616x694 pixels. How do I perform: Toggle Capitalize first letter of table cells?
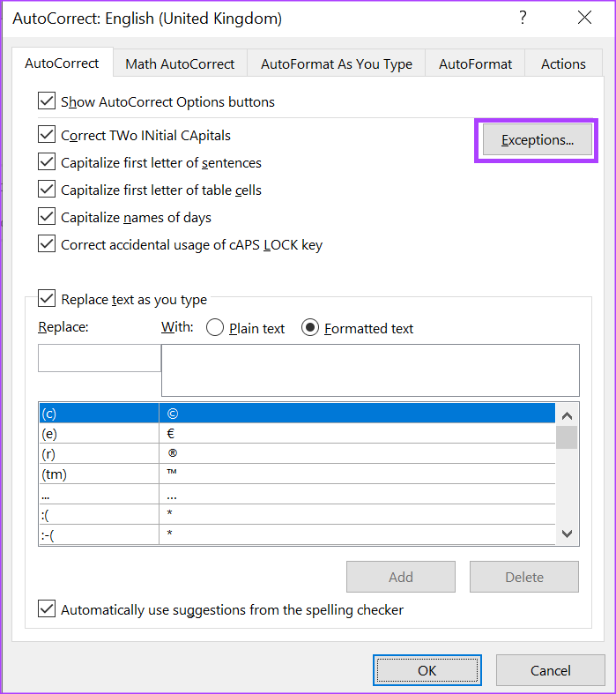pyautogui.click(x=47, y=190)
